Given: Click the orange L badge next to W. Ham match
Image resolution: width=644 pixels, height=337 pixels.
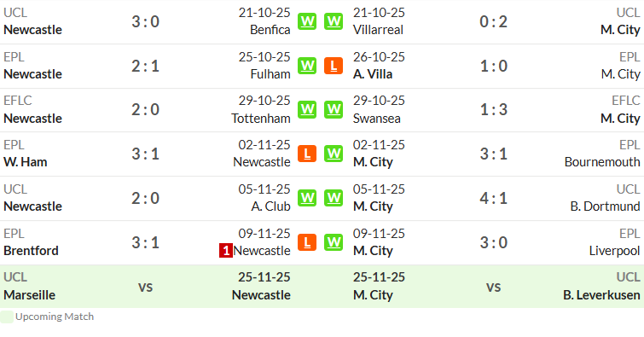Looking at the screenshot, I should tap(307, 154).
